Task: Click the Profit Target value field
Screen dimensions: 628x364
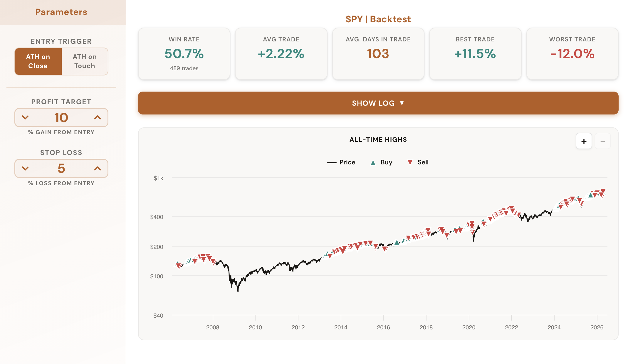Action: point(61,118)
